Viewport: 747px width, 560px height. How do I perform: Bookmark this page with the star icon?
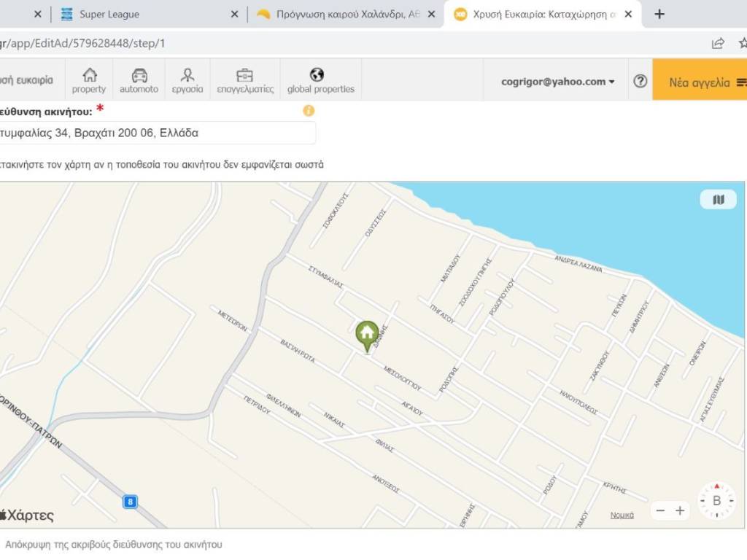click(x=741, y=43)
